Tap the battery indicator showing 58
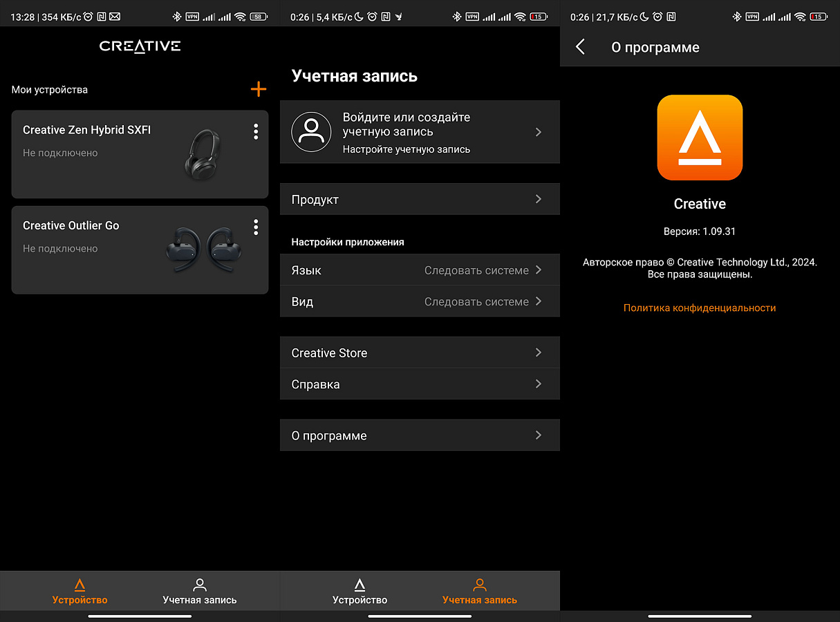 point(259,17)
